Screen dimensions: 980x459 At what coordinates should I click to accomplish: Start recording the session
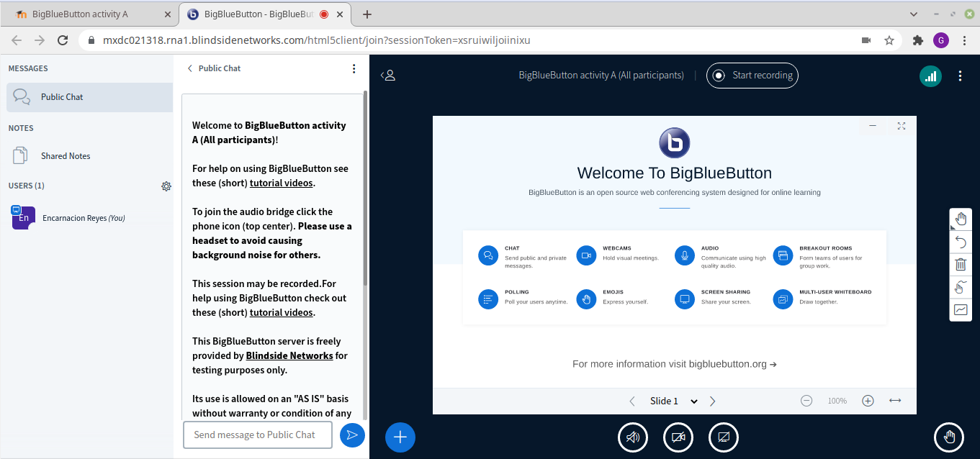(x=752, y=75)
